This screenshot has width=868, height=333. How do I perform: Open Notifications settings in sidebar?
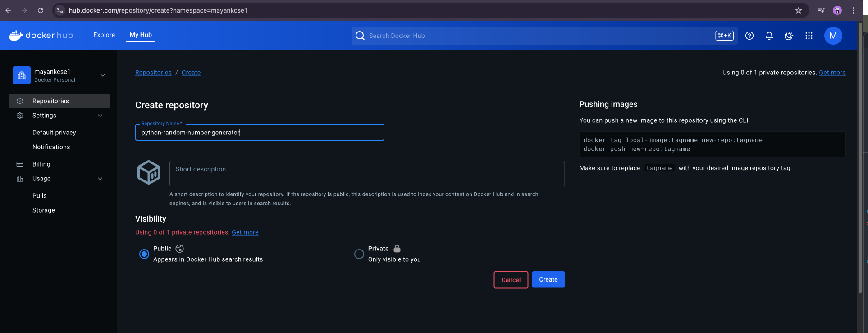click(51, 147)
